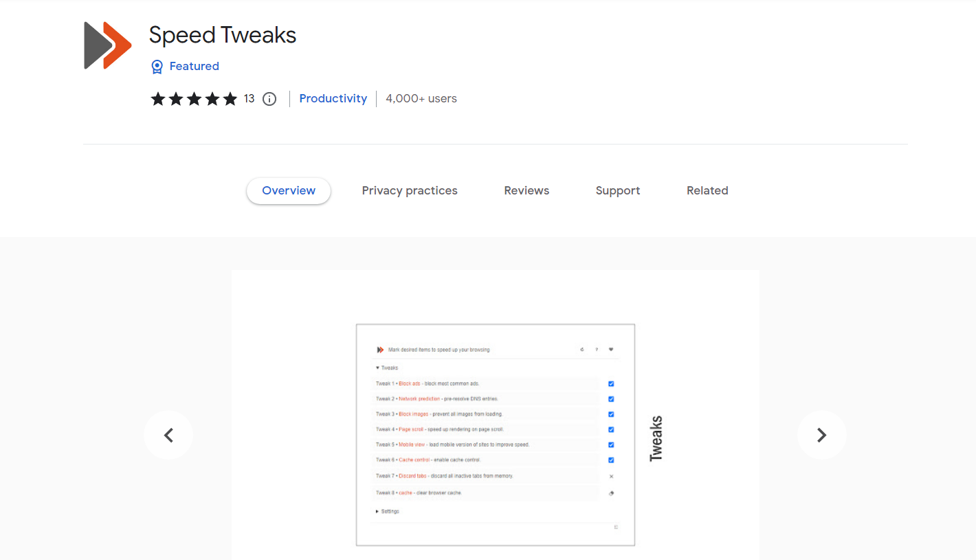
Task: Click the five-star rating
Action: point(194,99)
